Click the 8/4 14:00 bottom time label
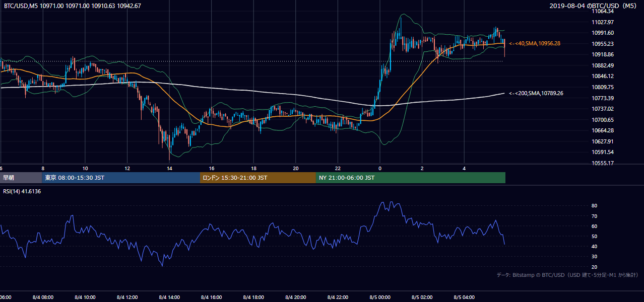Viewport: 644px width, 302px height. click(169, 297)
